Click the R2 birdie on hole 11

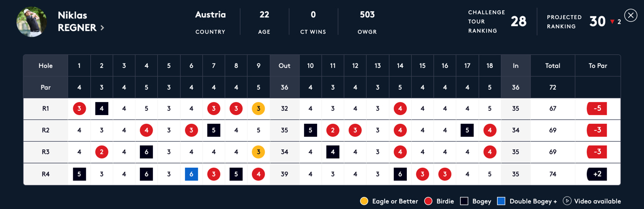click(333, 130)
